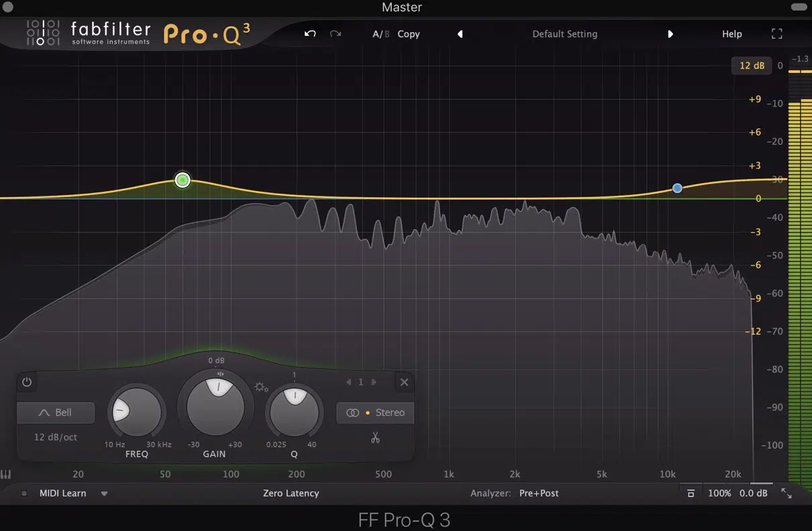Select the green EQ band node

183,180
